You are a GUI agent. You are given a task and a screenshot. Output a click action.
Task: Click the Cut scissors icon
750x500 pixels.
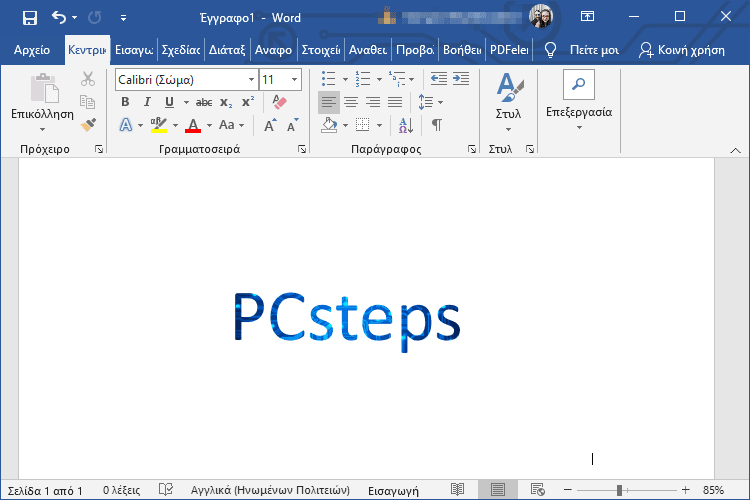click(88, 79)
